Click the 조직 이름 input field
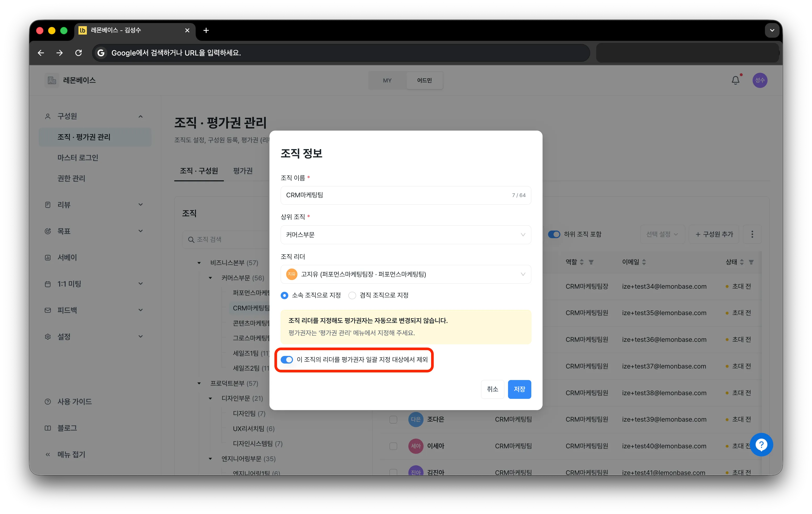 click(406, 195)
